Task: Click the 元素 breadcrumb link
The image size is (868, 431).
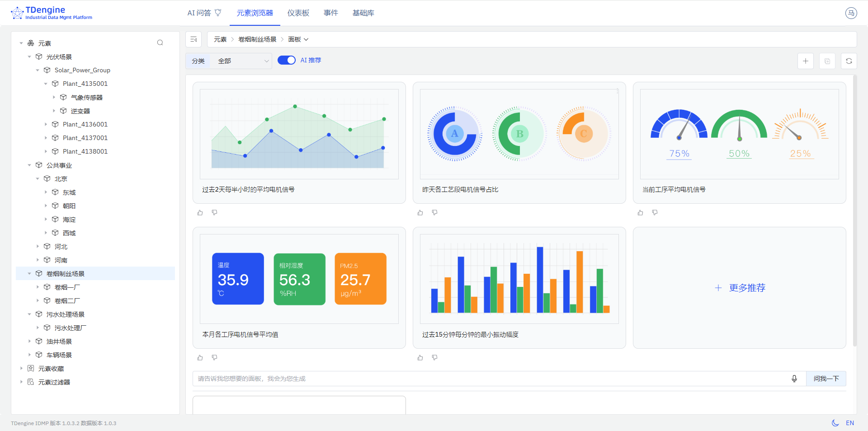Action: [220, 39]
